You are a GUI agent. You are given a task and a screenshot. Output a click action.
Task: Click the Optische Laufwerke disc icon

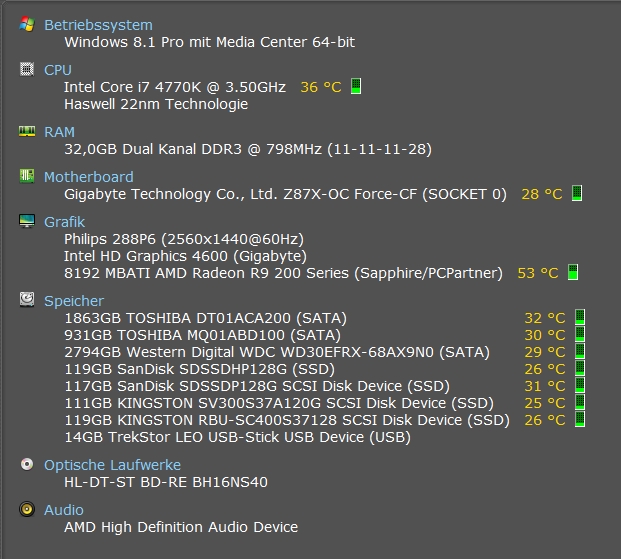(27, 465)
